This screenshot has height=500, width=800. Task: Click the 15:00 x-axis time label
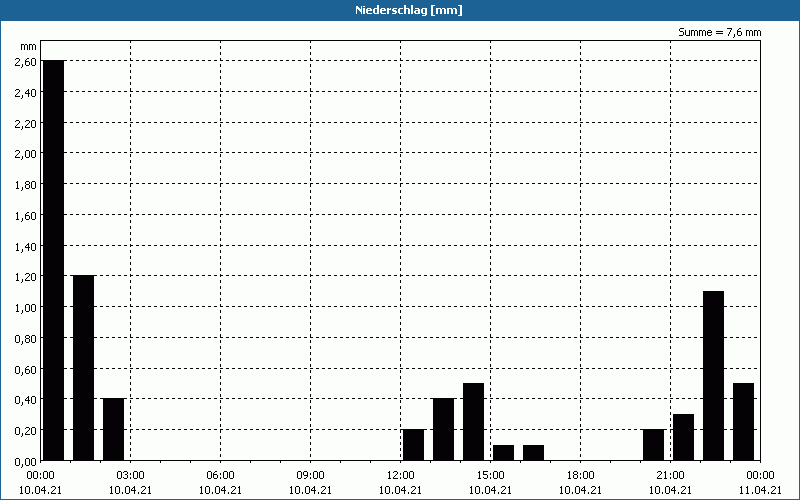pyautogui.click(x=490, y=476)
